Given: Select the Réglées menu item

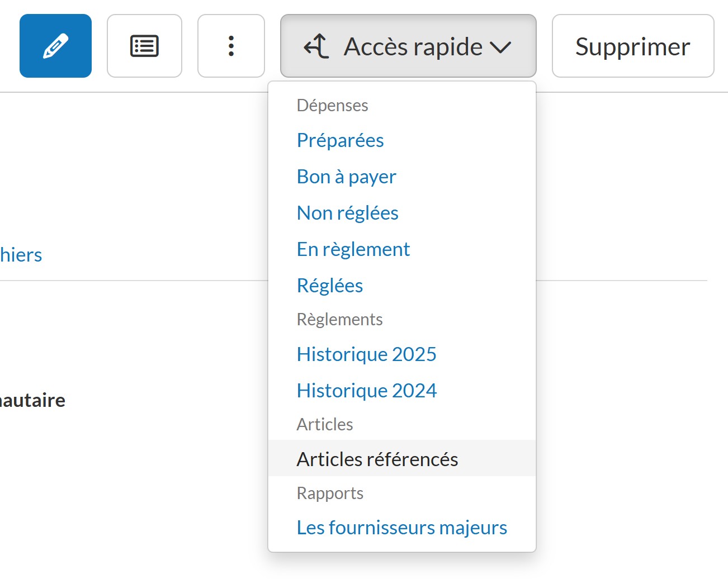Looking at the screenshot, I should pos(329,286).
